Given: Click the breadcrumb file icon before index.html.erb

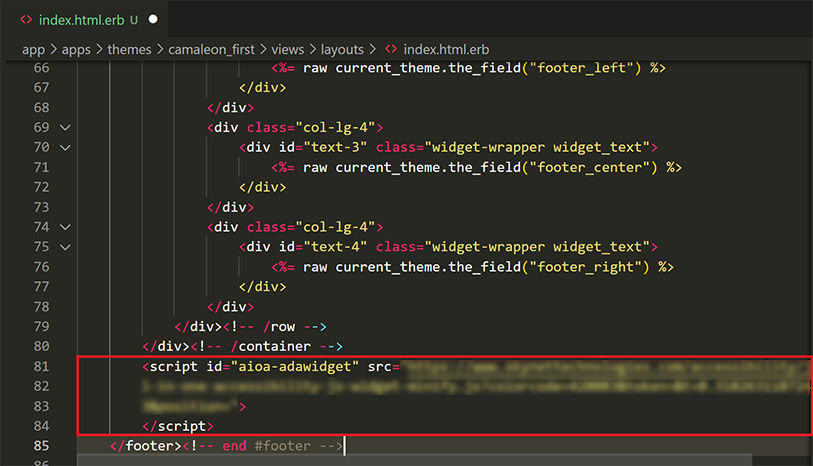Looking at the screenshot, I should 391,49.
